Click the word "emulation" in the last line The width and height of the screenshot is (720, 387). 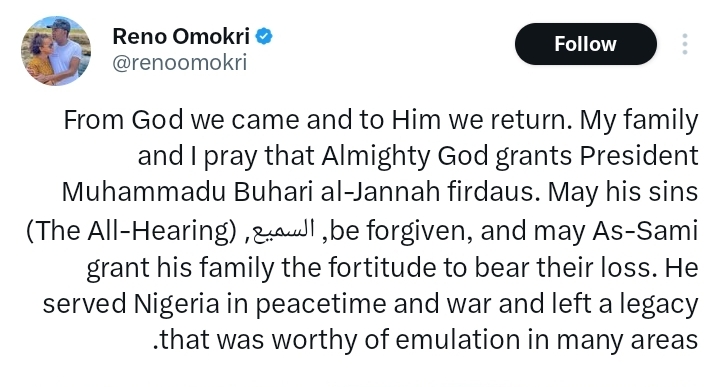click(455, 340)
